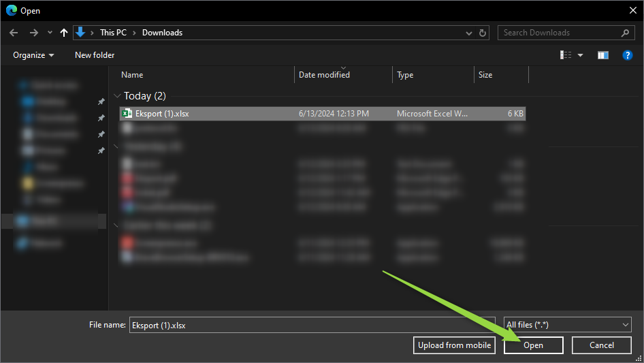Collapse the Today (2) group
This screenshot has width=644, height=363.
[x=118, y=96]
